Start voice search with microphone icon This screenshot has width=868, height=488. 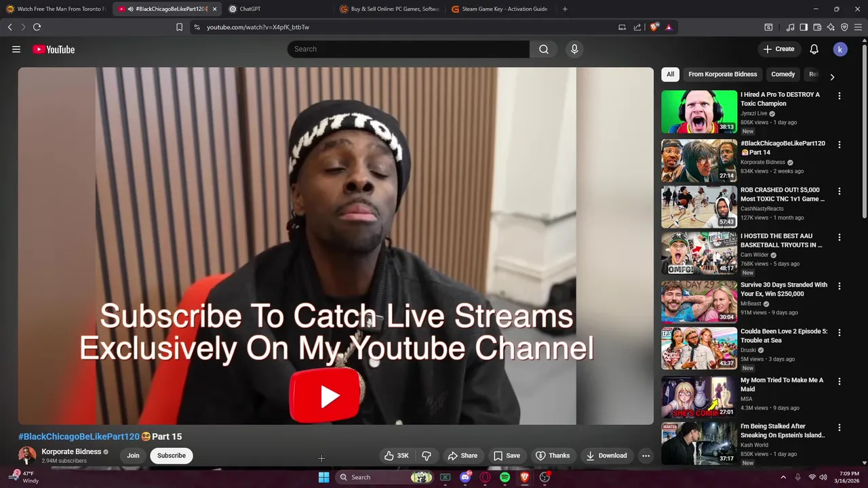(x=574, y=49)
